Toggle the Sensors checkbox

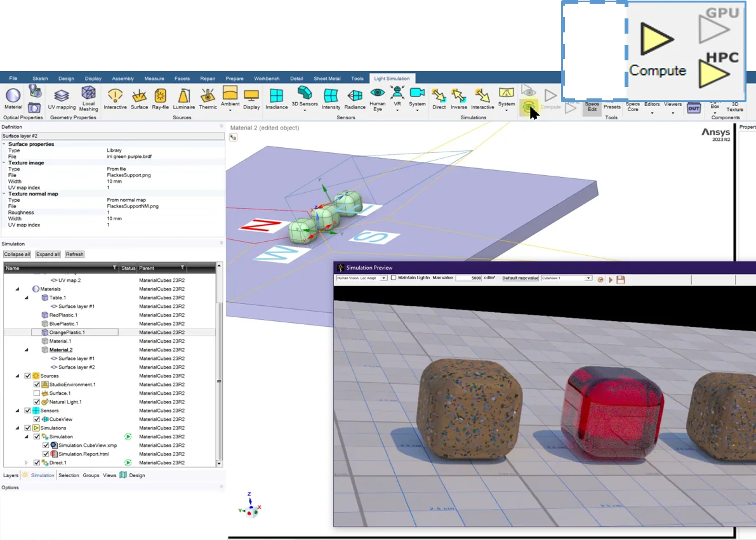(x=27, y=411)
